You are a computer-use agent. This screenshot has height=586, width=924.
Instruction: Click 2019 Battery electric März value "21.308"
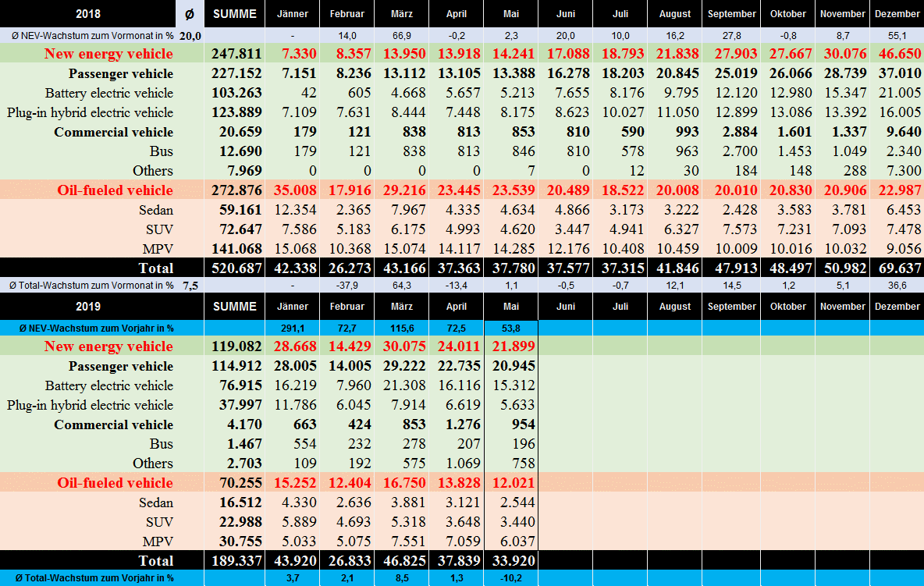coord(404,385)
